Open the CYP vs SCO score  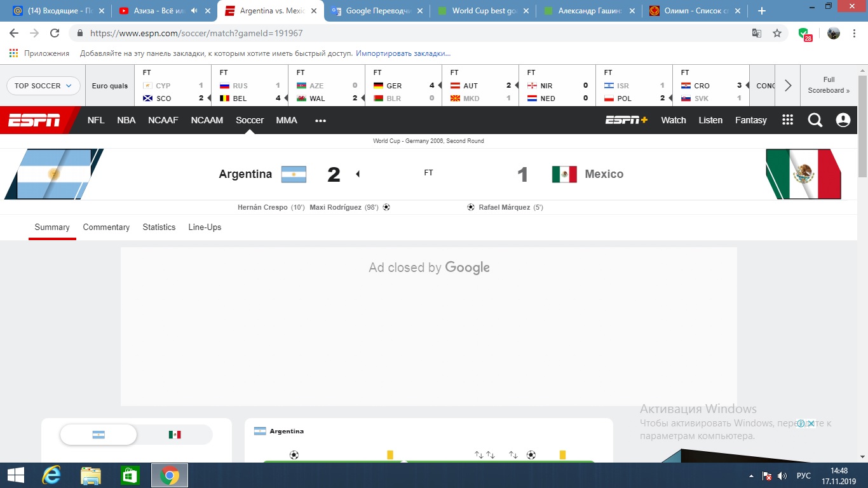173,86
